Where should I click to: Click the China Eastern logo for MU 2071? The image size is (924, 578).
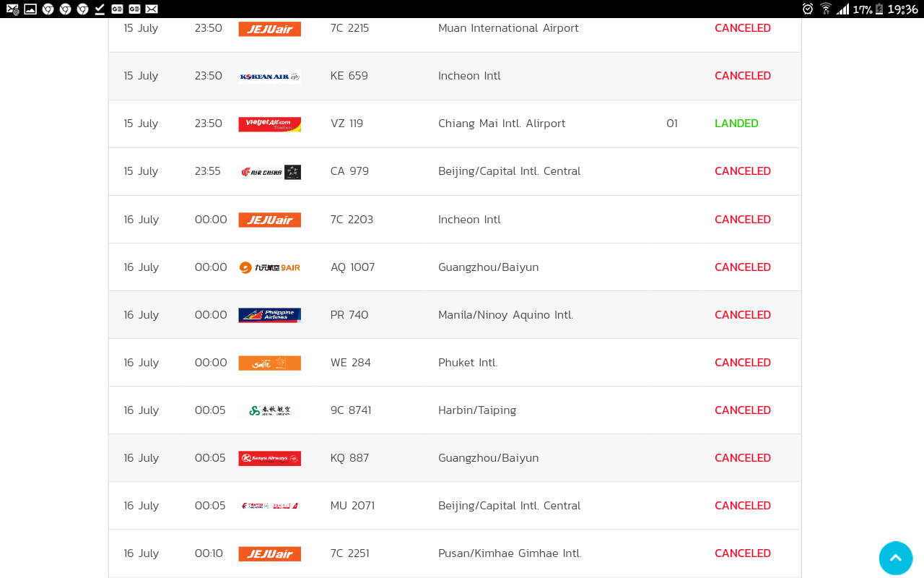coord(269,506)
